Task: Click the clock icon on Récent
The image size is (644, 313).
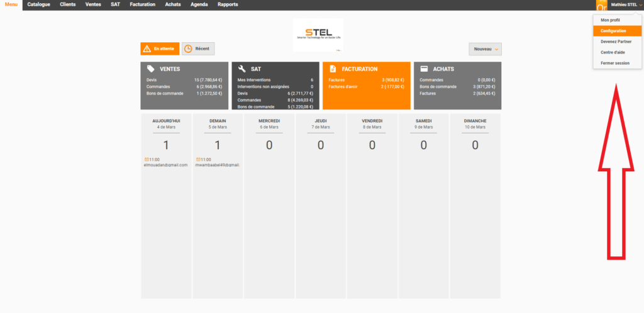Action: [x=188, y=48]
